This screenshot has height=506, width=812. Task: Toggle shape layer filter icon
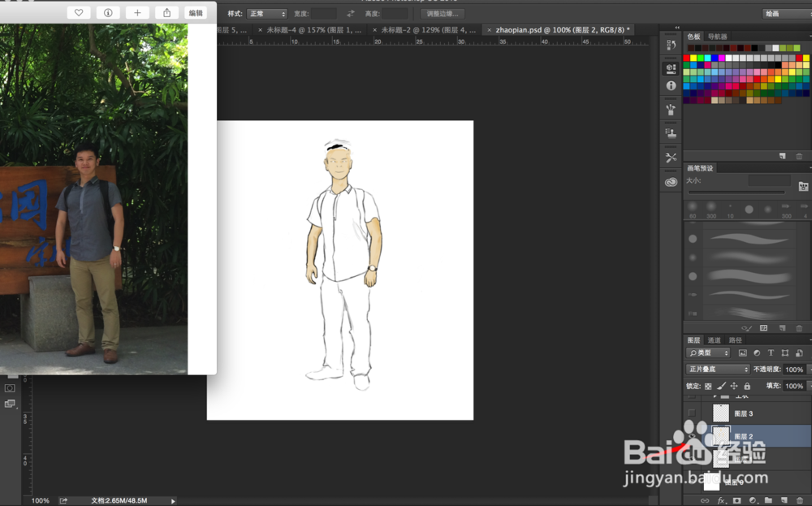click(785, 353)
